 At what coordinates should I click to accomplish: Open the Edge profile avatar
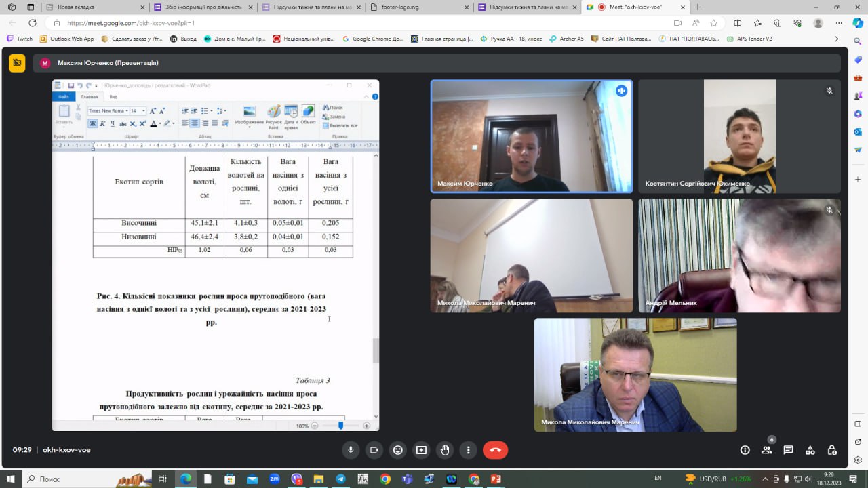point(818,23)
